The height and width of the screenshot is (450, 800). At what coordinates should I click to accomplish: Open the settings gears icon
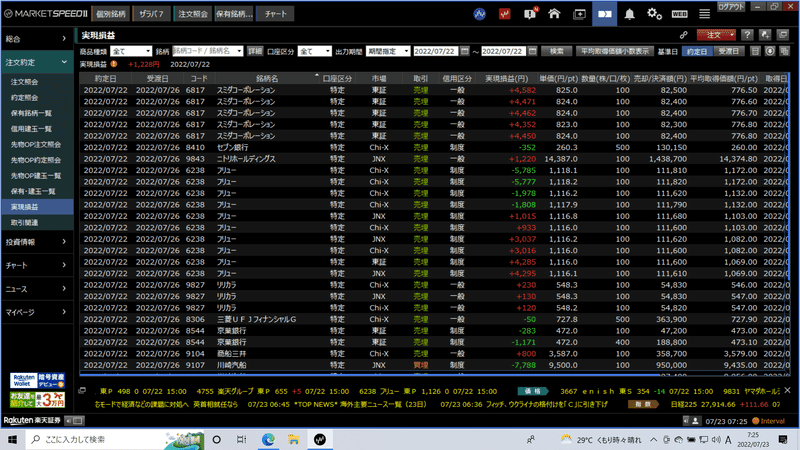coord(654,14)
